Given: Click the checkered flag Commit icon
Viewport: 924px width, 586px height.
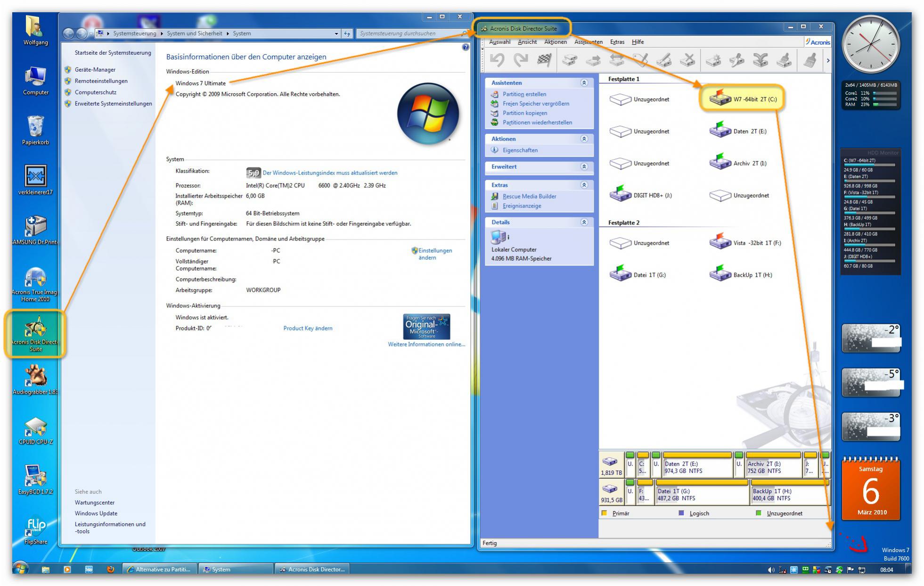Looking at the screenshot, I should pyautogui.click(x=544, y=60).
